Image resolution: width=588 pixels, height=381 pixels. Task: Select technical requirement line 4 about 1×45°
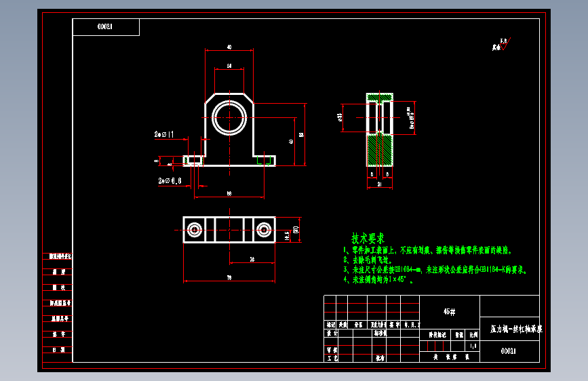(378, 279)
